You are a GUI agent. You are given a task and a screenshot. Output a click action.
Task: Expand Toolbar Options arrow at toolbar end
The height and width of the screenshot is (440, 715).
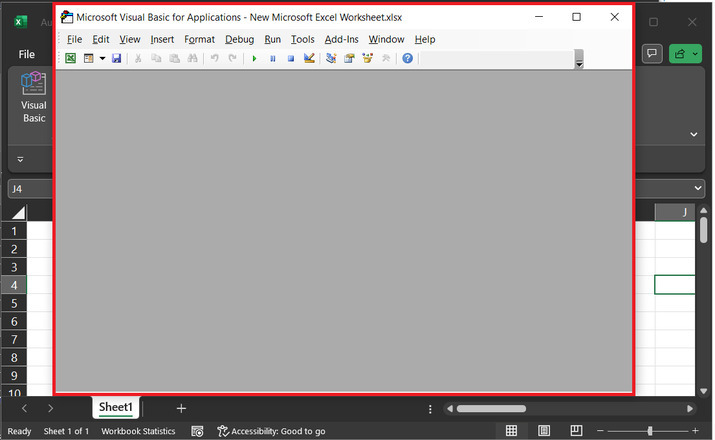(579, 59)
